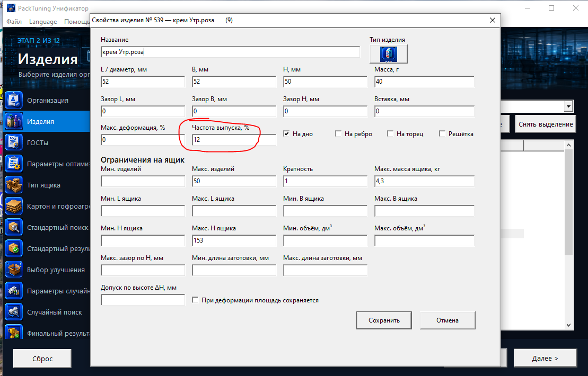Close the Свойства изделия dialog
Screen dimensions: 588x376
point(493,20)
